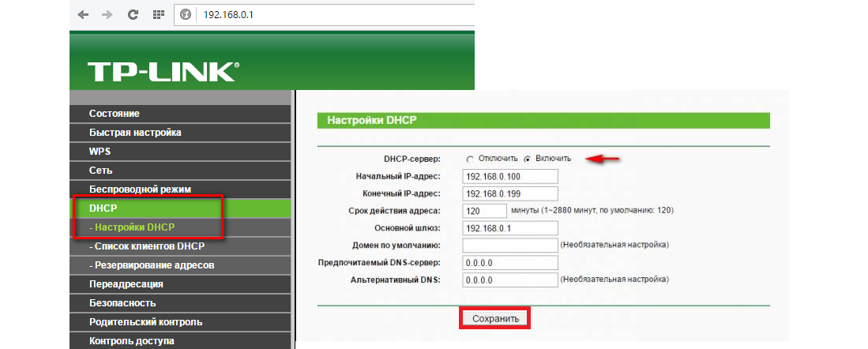Open Настройки DHCP submenu link
Image resolution: width=868 pixels, height=349 pixels.
(x=135, y=227)
